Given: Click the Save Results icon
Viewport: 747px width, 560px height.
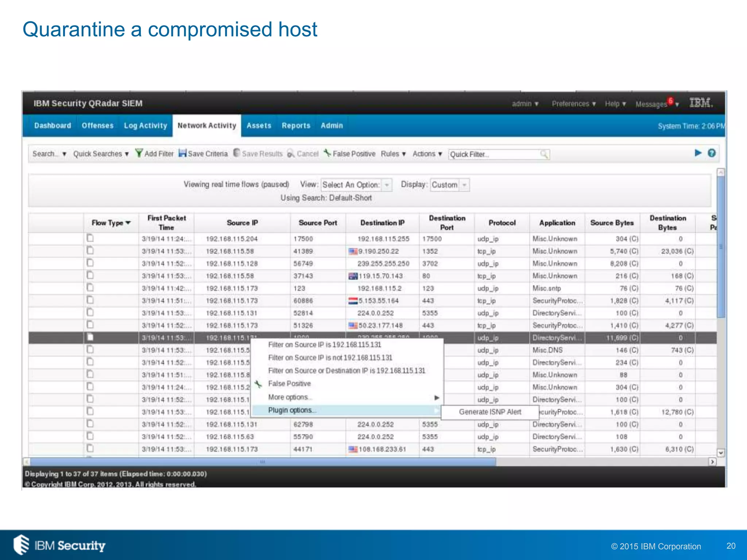Looking at the screenshot, I should point(237,153).
